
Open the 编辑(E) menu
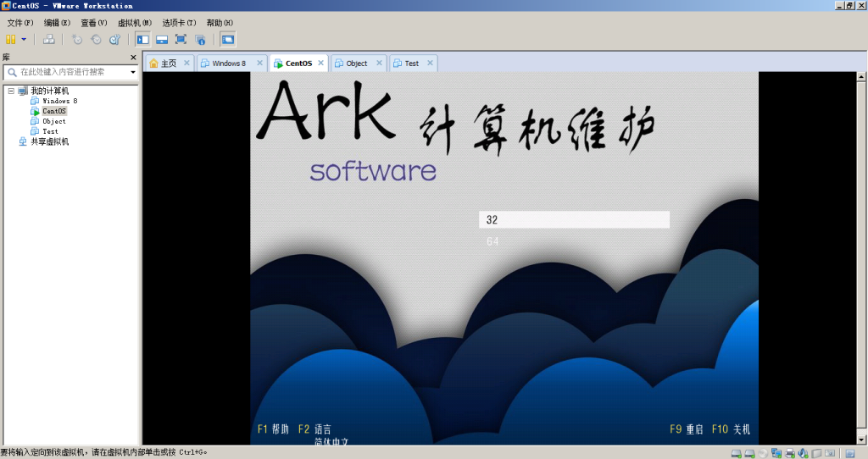(57, 23)
